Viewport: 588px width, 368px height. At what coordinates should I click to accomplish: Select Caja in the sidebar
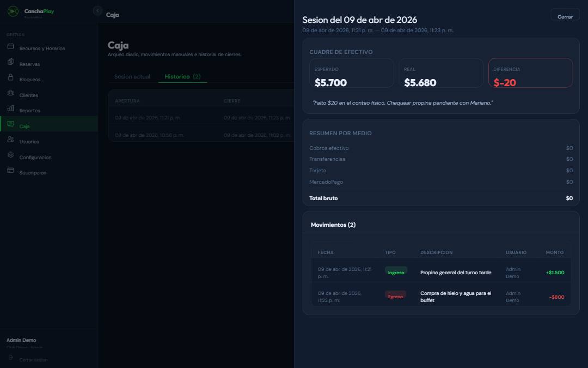point(49,124)
